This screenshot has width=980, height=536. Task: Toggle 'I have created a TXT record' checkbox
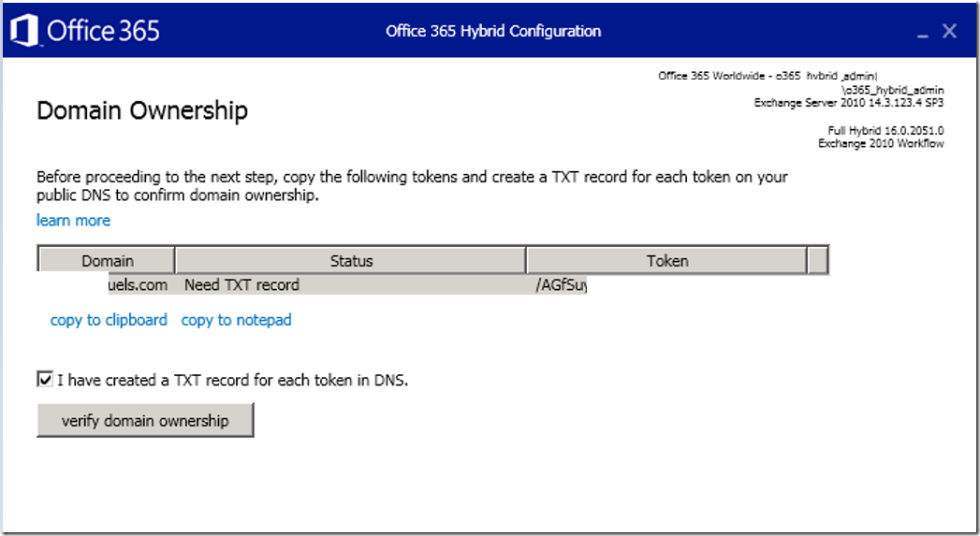[x=45, y=379]
